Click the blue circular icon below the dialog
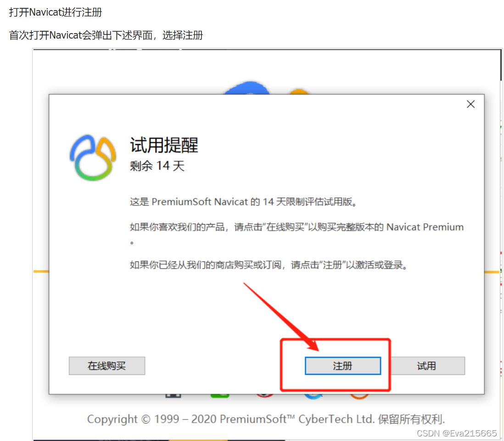The height and width of the screenshot is (441, 504). pos(314,396)
